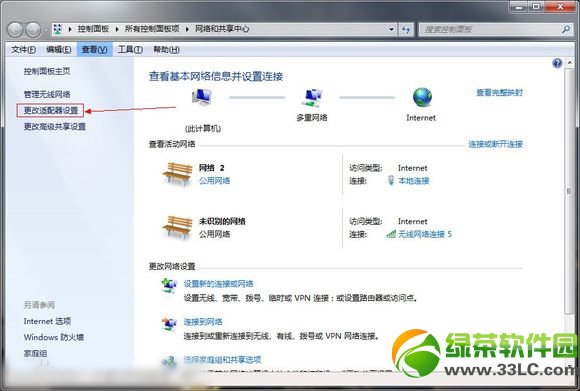The width and height of the screenshot is (580, 391).
Task: Open the address bar history dropdown arrow
Action: tap(391, 29)
